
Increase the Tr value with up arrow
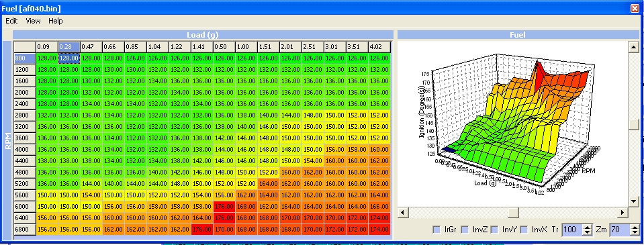588,227
